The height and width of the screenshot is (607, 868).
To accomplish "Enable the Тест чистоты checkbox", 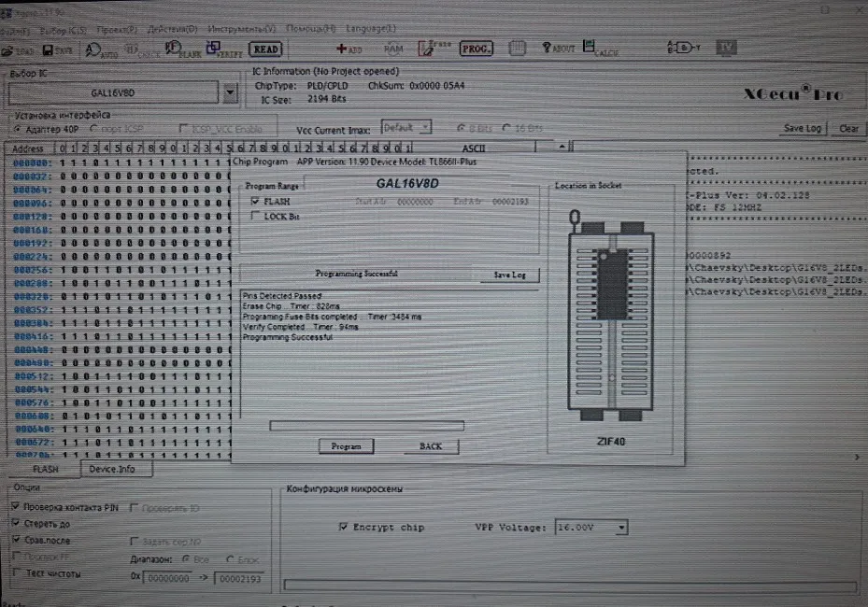I will click(16, 572).
